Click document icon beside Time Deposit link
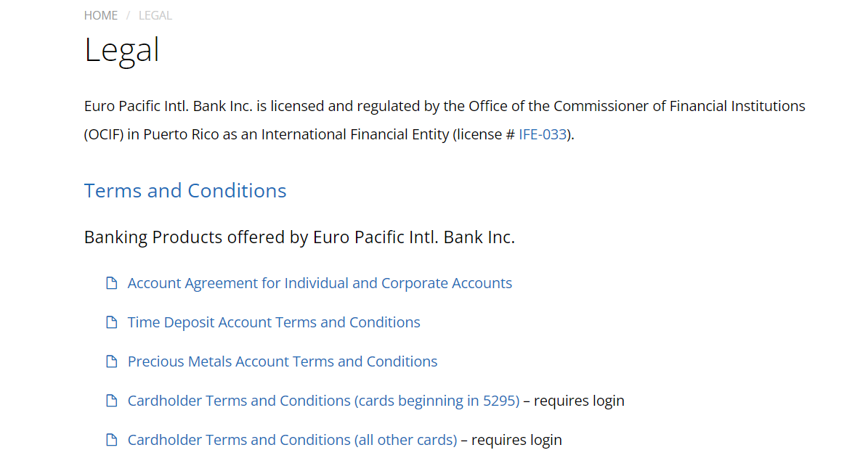This screenshot has width=868, height=466. tap(112, 322)
